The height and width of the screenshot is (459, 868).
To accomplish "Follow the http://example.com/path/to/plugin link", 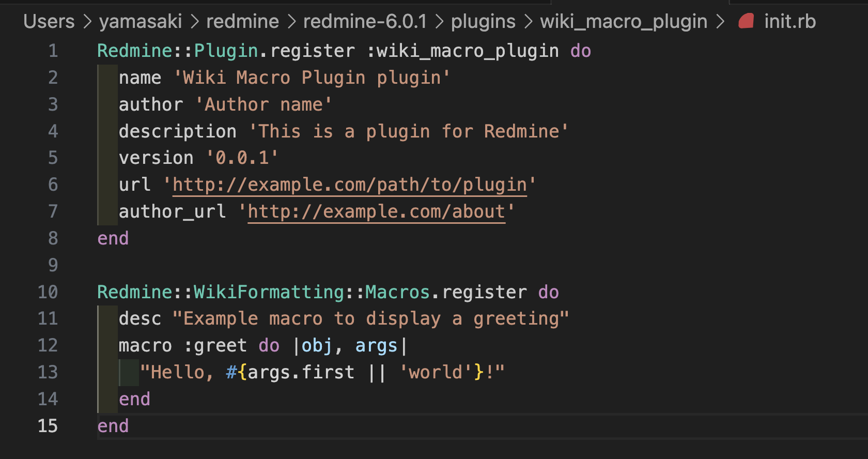I will pos(350,185).
